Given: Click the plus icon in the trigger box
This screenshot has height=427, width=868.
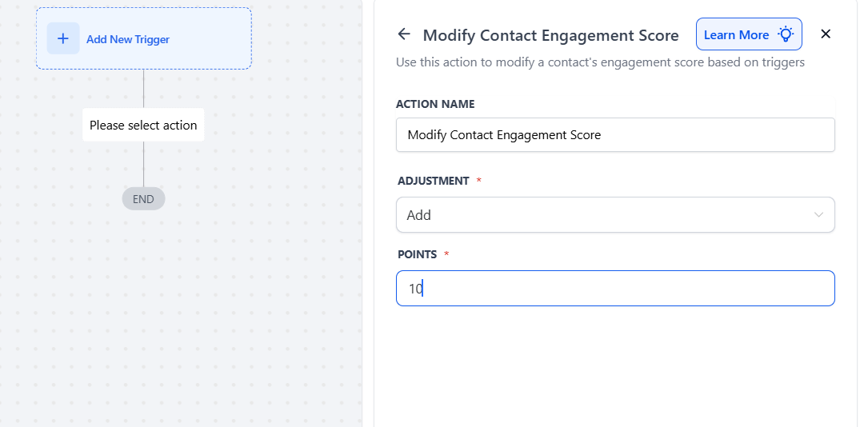Looking at the screenshot, I should point(63,38).
